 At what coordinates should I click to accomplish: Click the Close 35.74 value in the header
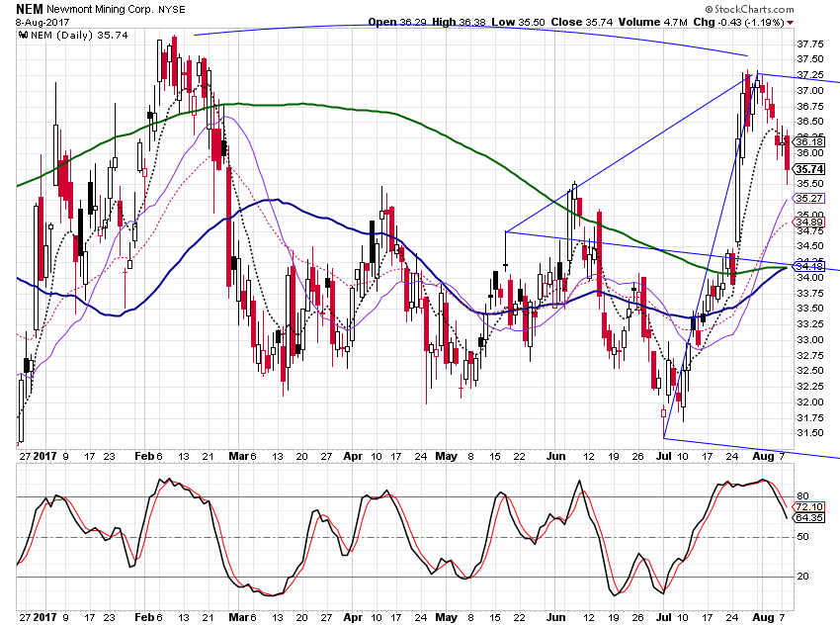coord(581,22)
